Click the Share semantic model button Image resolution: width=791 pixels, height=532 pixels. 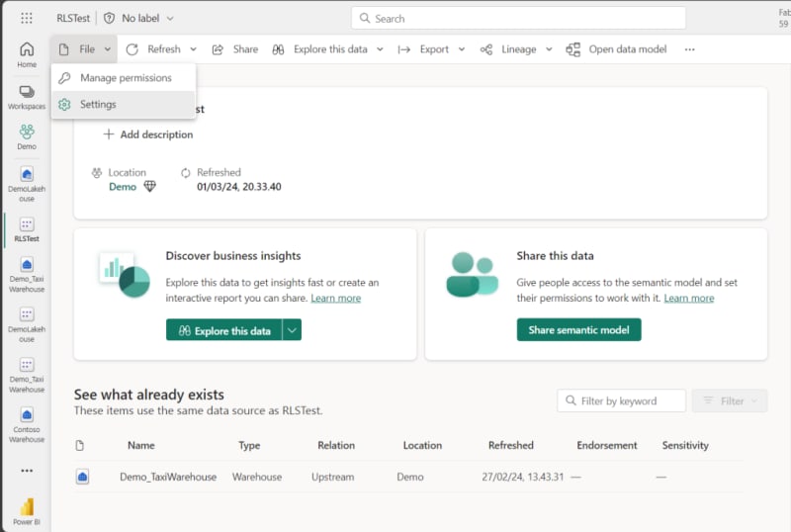pos(579,329)
